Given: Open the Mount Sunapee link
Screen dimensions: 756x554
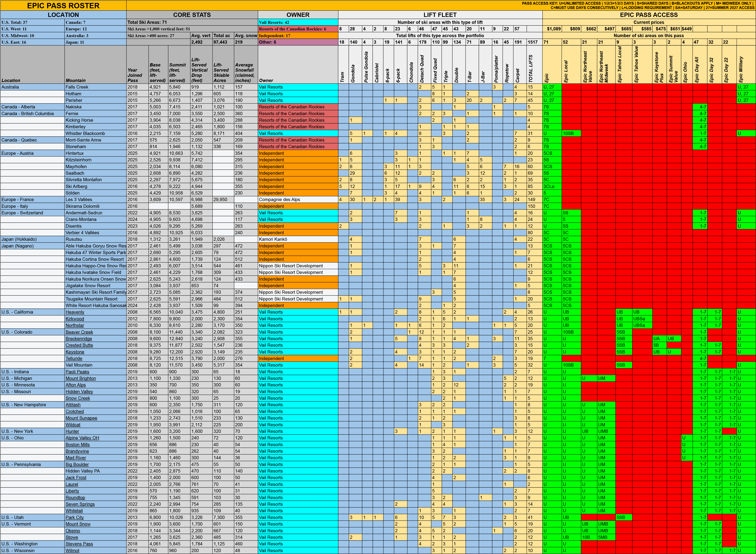Looking at the screenshot, I should click(81, 418).
